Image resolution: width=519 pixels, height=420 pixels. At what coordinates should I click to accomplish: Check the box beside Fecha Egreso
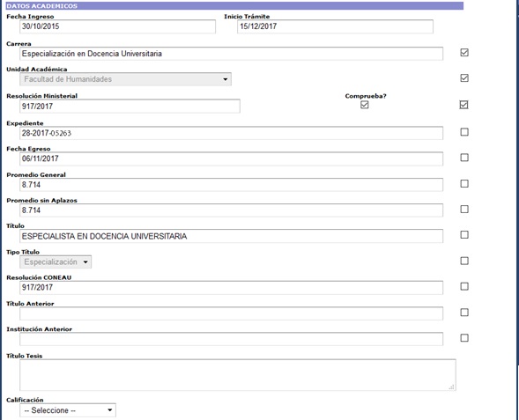click(x=464, y=158)
